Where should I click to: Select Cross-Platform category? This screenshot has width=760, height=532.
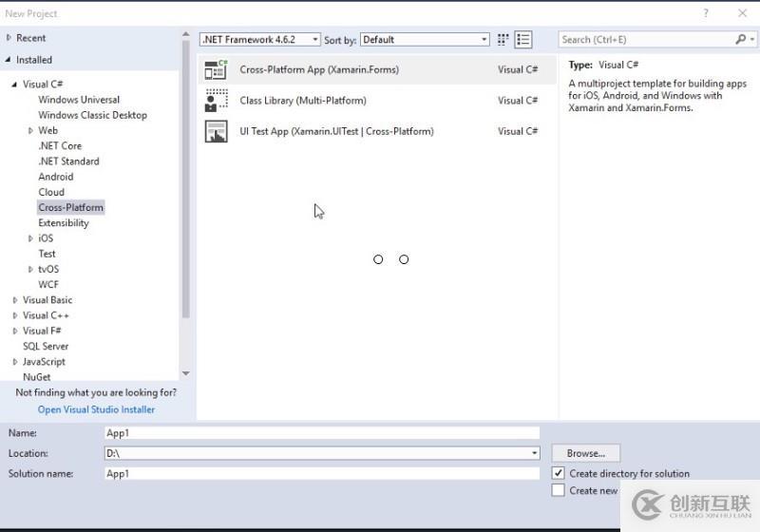pos(70,207)
